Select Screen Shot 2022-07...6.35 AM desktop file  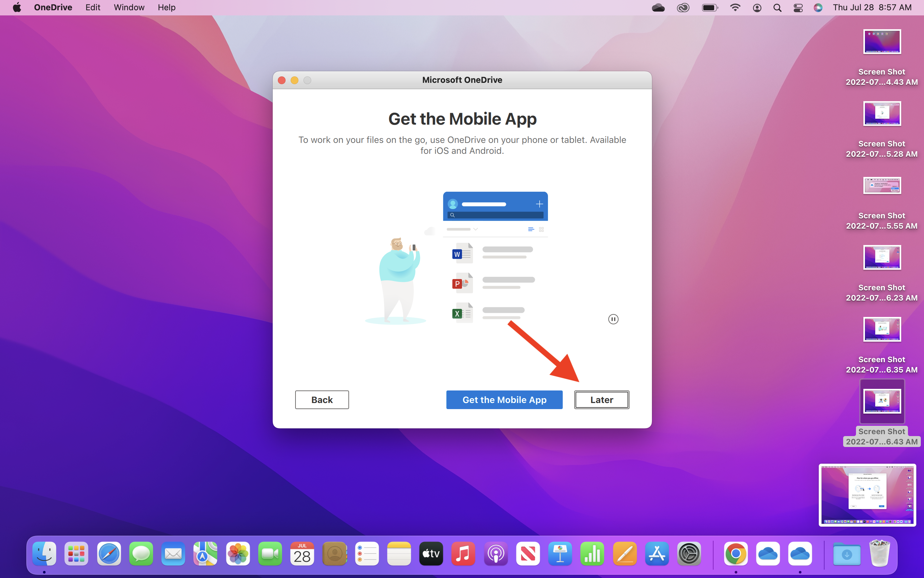pos(882,345)
